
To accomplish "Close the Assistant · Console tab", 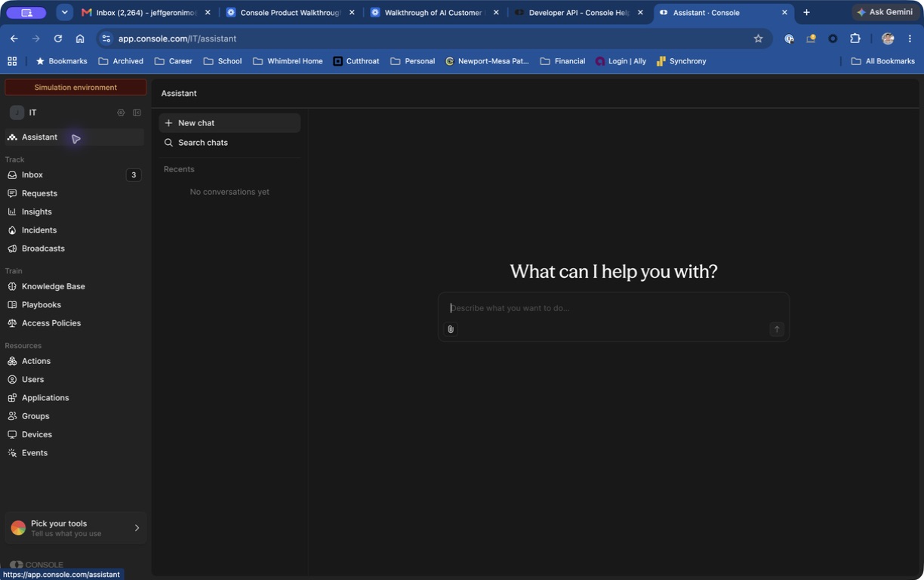I will point(784,13).
